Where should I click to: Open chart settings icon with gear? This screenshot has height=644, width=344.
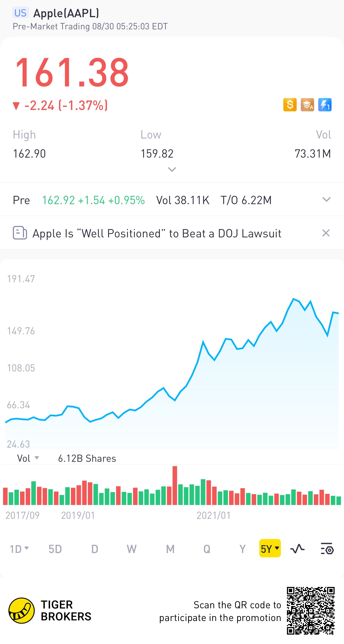(x=327, y=549)
